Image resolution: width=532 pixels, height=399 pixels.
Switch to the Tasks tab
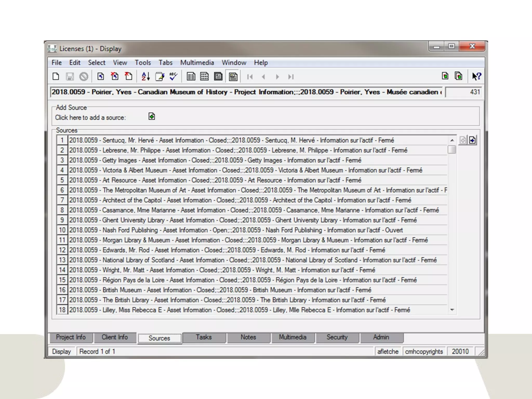(x=204, y=337)
